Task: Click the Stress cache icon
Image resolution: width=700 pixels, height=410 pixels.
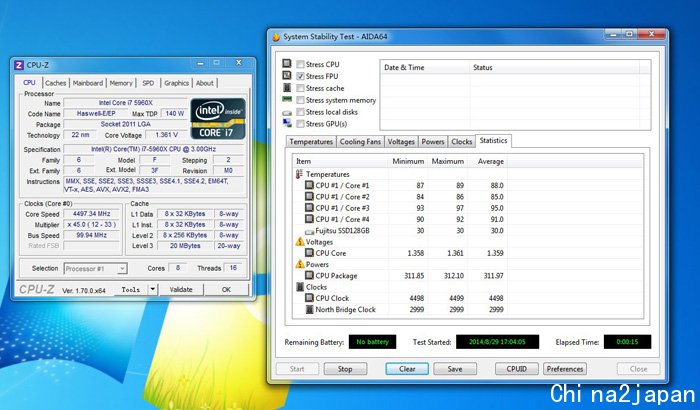Action: (287, 88)
